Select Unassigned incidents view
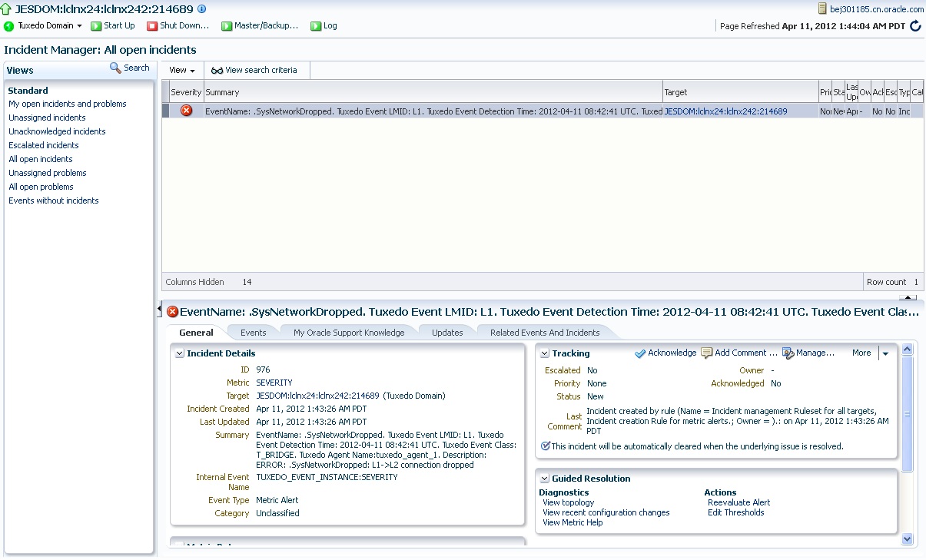 tap(47, 118)
